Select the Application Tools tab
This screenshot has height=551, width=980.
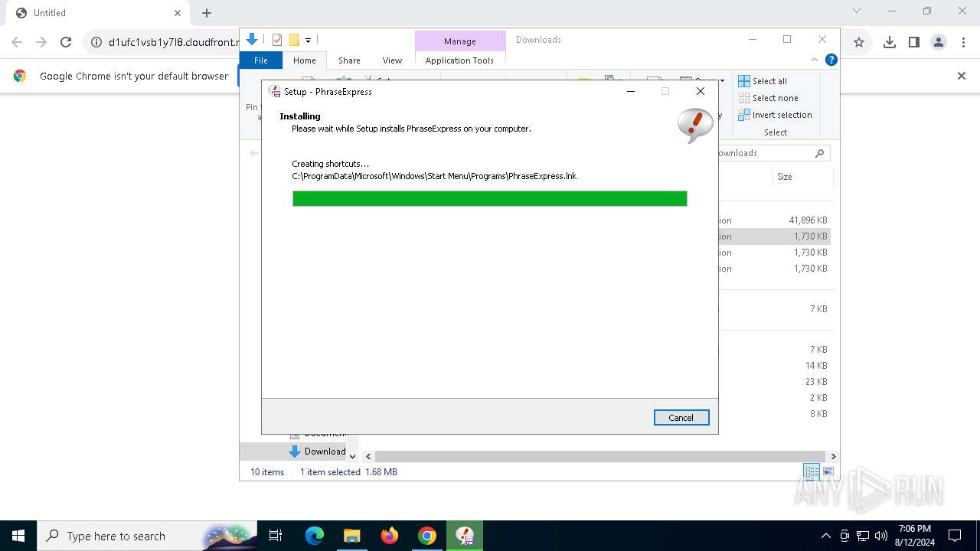459,60
